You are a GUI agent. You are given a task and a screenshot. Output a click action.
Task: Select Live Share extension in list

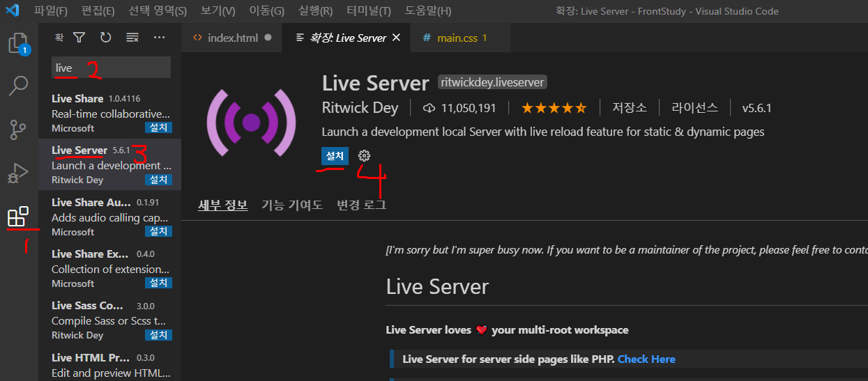[x=109, y=113]
